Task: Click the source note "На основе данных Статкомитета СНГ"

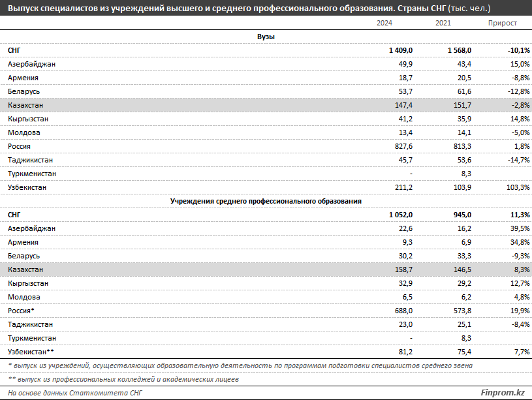Action: coord(74,393)
